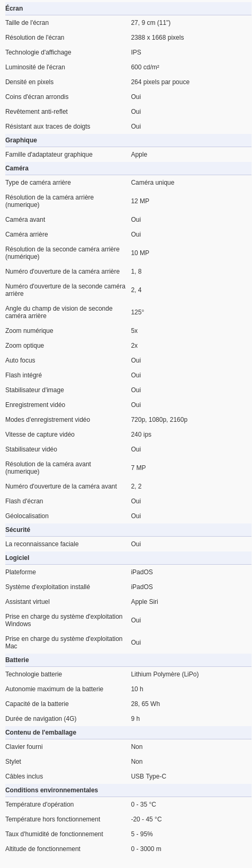Click the Lithium Polymère (LiPo) value

165,674
